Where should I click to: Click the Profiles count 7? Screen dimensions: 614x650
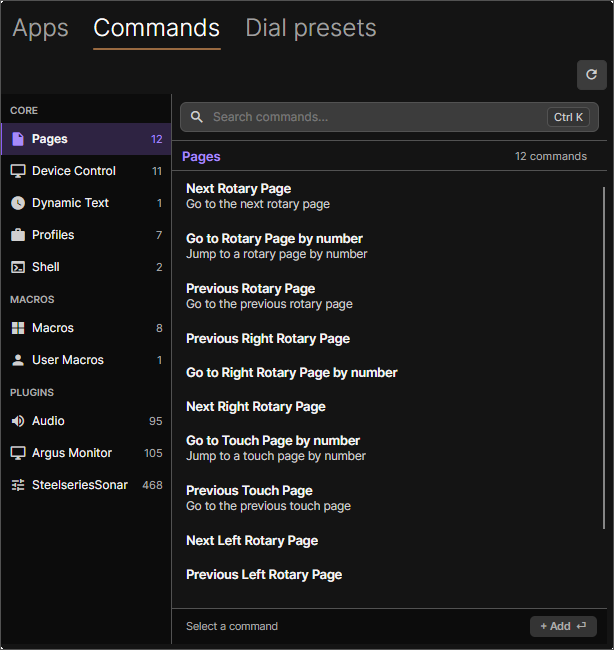click(x=159, y=235)
